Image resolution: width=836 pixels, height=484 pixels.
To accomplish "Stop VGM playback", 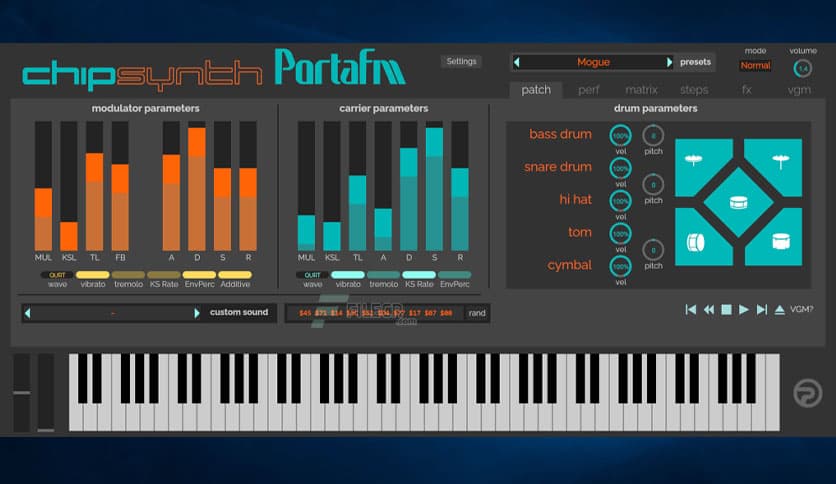I will (726, 309).
